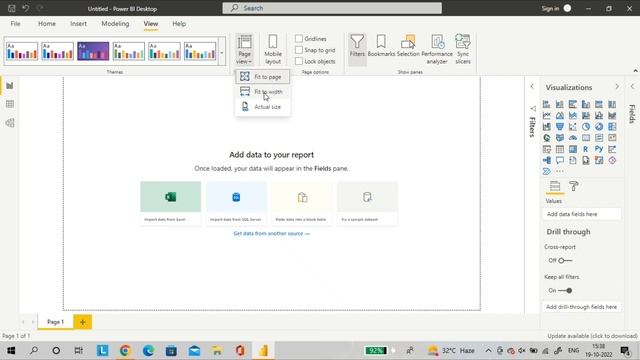The width and height of the screenshot is (640, 360).
Task: Select the R script visual
Action: (x=586, y=149)
